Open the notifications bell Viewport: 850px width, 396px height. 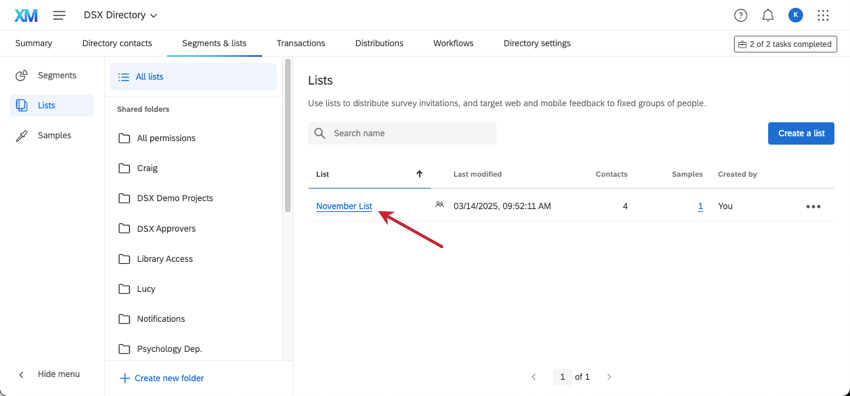coord(768,16)
